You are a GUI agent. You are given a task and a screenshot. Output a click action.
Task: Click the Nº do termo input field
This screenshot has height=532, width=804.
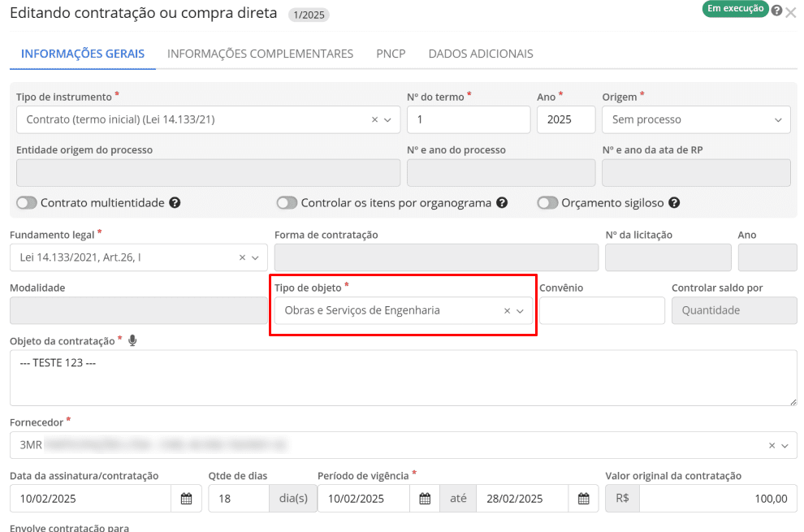click(468, 119)
